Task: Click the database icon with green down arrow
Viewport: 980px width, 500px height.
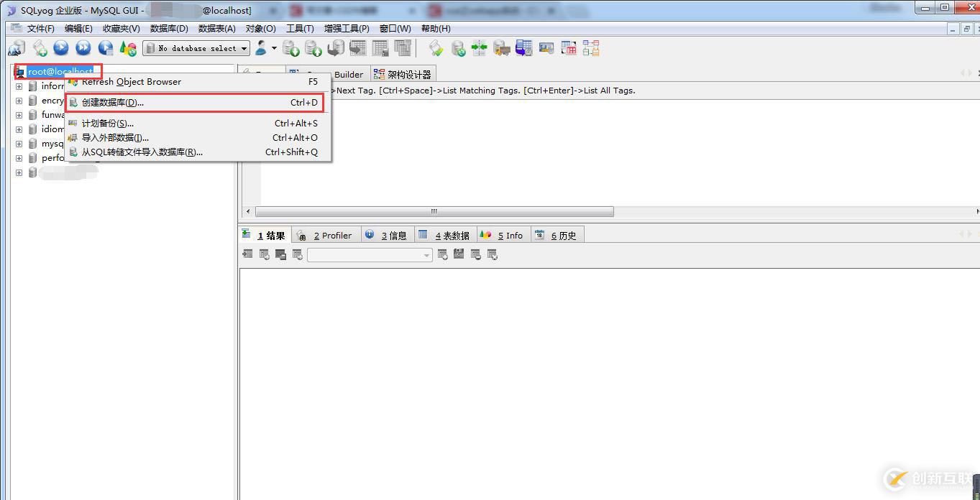Action: point(291,48)
